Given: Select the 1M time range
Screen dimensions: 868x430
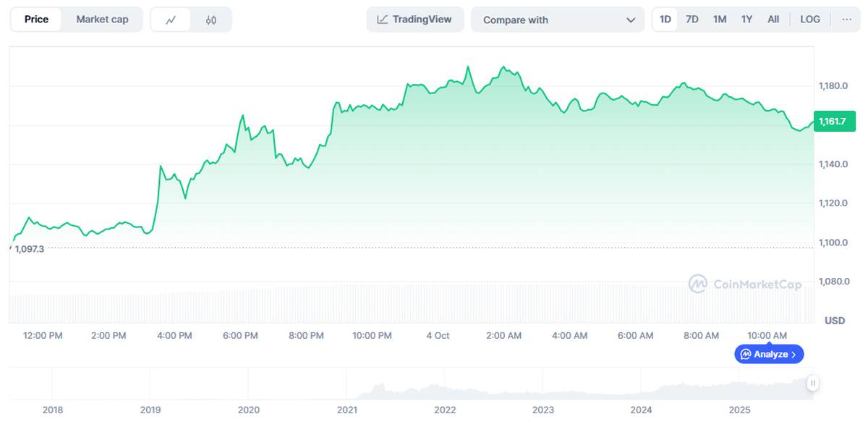Looking at the screenshot, I should [x=720, y=20].
